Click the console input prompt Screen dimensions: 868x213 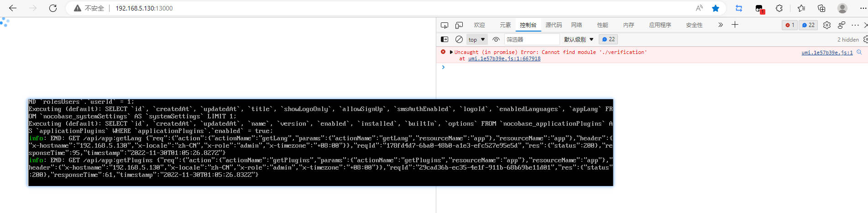pyautogui.click(x=653, y=67)
